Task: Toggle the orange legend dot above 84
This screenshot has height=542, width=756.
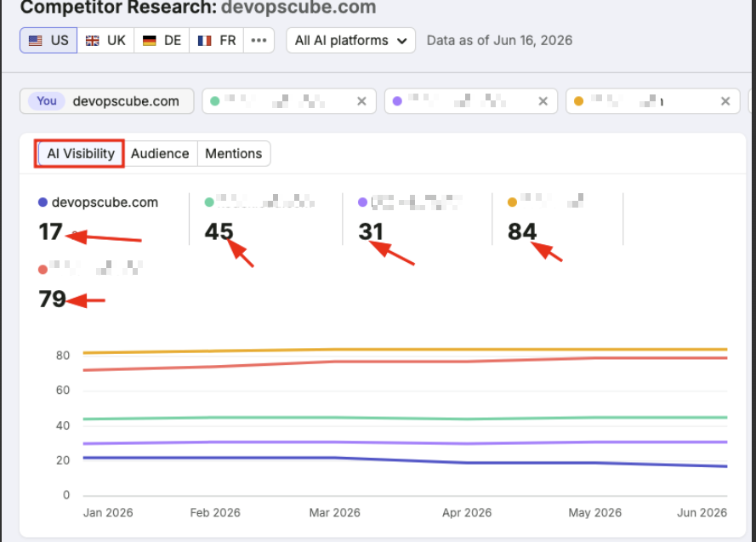Action: (x=512, y=202)
